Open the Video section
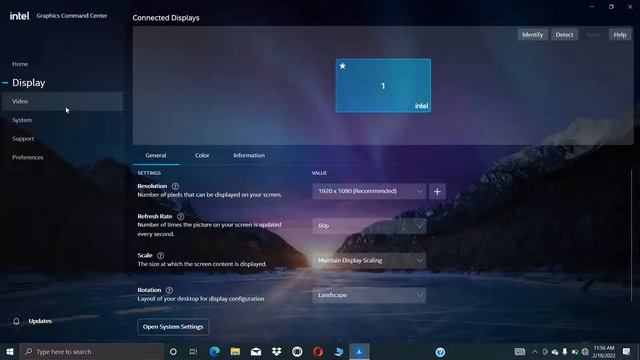Screen dimensions: 640x360 [62, 101]
